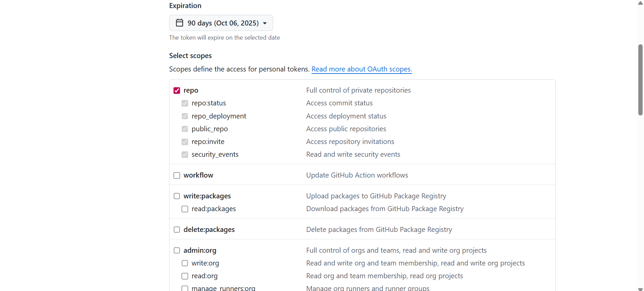The image size is (644, 291).
Task: Enable the read:org scope checkbox
Action: tap(185, 276)
